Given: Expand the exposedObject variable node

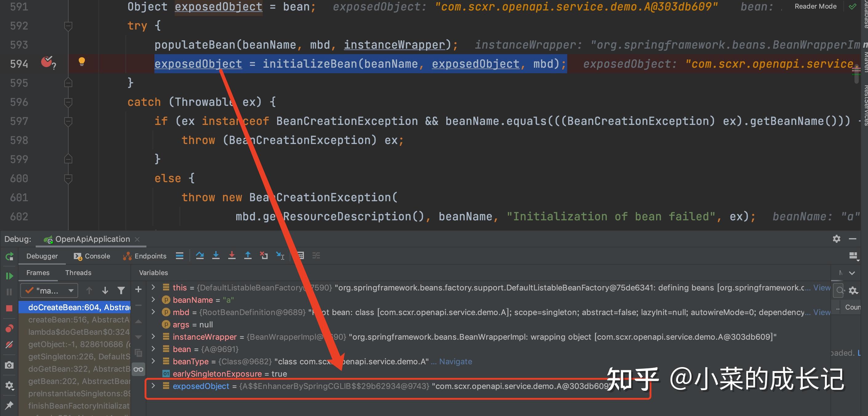Looking at the screenshot, I should coord(153,386).
